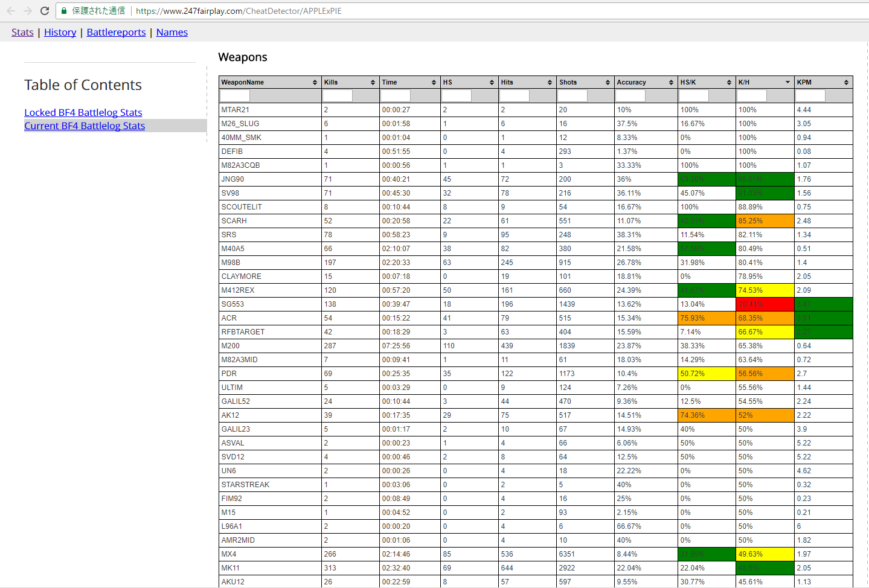Open the Battlereports link
This screenshot has height=588, width=869.
(x=116, y=32)
